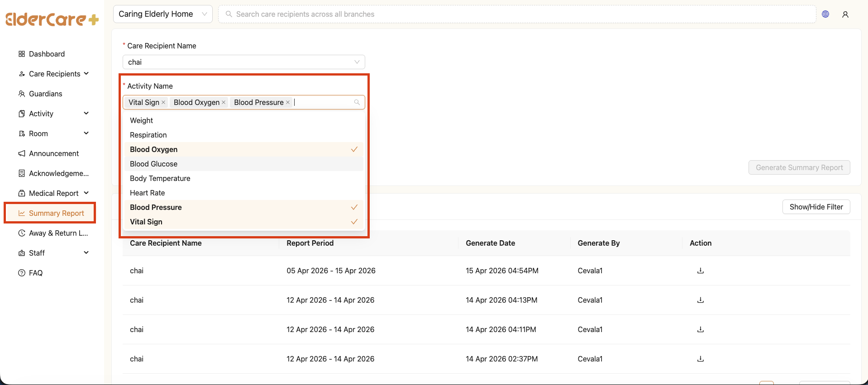Screen dimensions: 868x385
Task: Download the 15 Apr 2026 04:54PM report
Action: 700,271
